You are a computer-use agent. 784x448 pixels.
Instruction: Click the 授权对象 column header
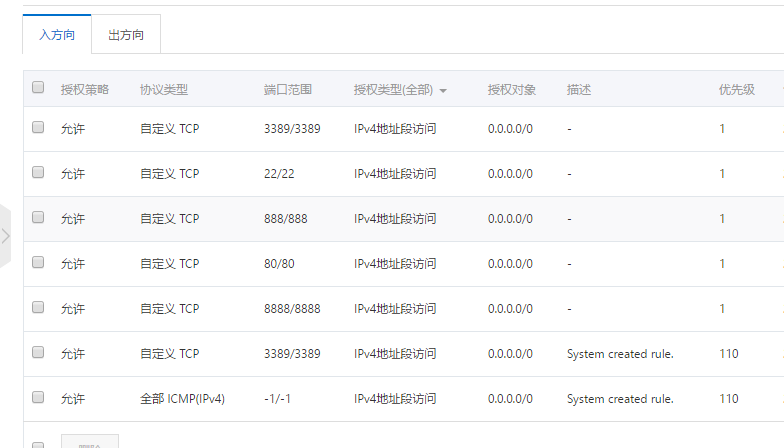point(512,90)
